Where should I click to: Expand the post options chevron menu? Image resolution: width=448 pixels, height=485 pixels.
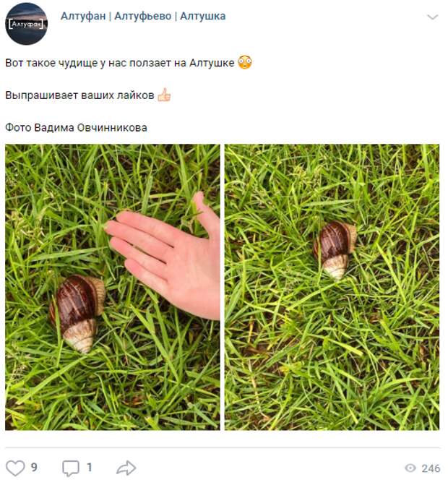click(x=433, y=17)
